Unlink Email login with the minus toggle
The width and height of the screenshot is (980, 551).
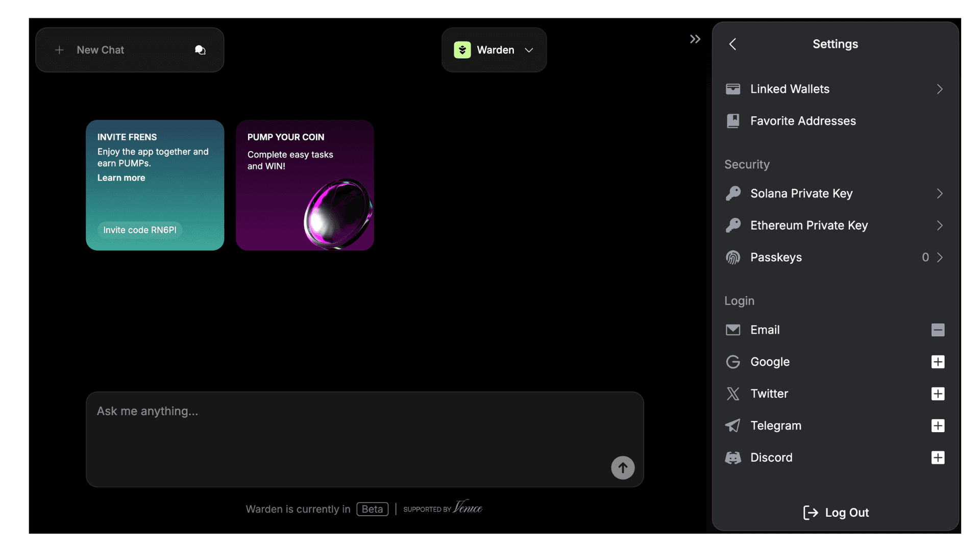pyautogui.click(x=938, y=330)
